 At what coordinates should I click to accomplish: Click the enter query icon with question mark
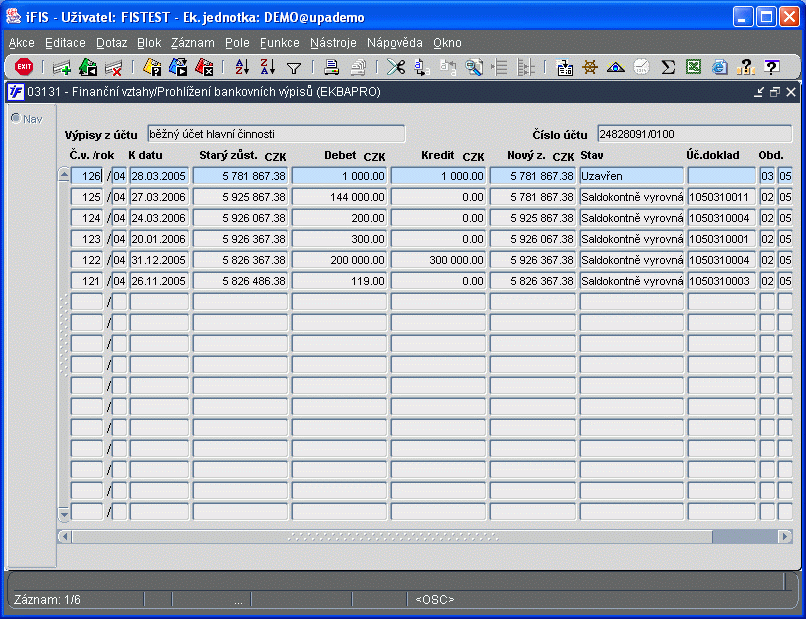pyautogui.click(x=152, y=67)
